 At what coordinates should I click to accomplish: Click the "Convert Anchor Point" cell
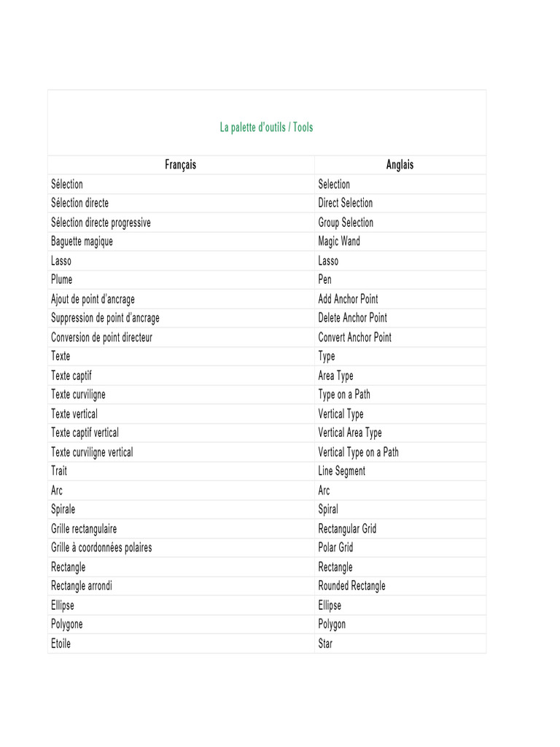coord(354,337)
